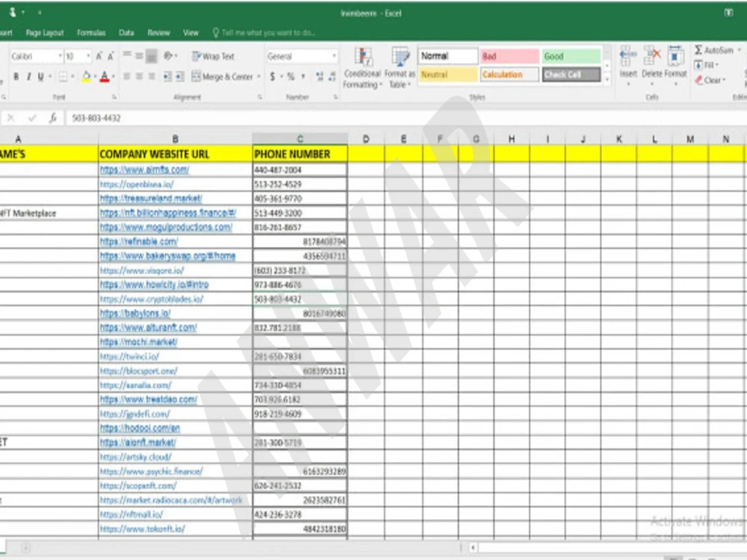Screen dimensions: 747x560
Task: Click the Tell me what you want search box
Action: (264, 33)
